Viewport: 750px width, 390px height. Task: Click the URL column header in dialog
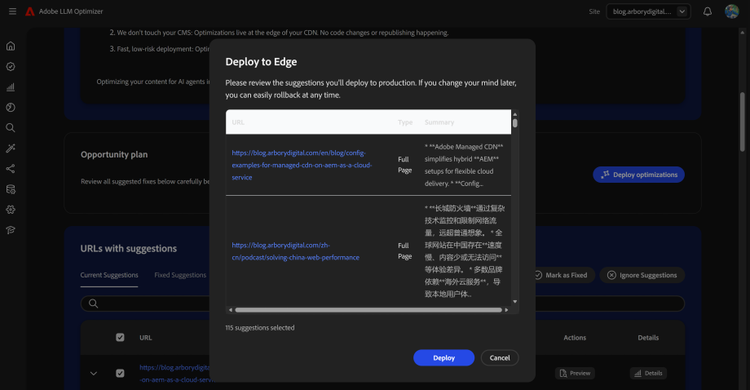(x=238, y=123)
